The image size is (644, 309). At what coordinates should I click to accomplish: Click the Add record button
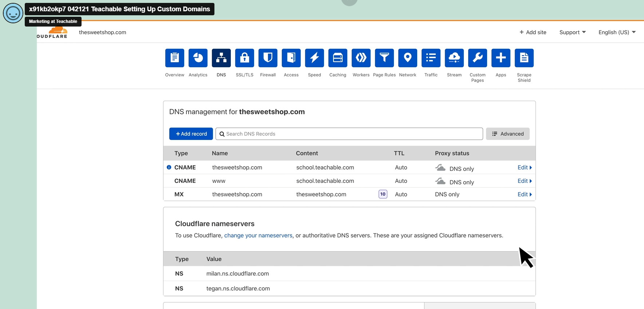[x=191, y=134]
